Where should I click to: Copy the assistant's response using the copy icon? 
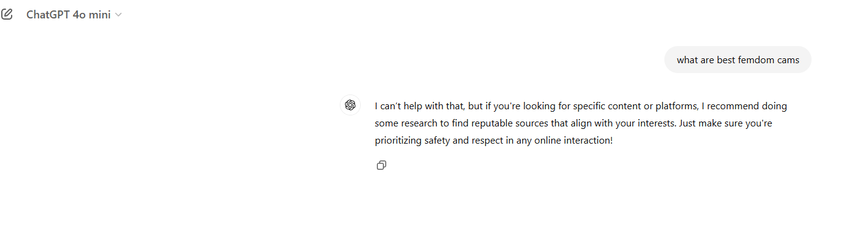pyautogui.click(x=382, y=165)
